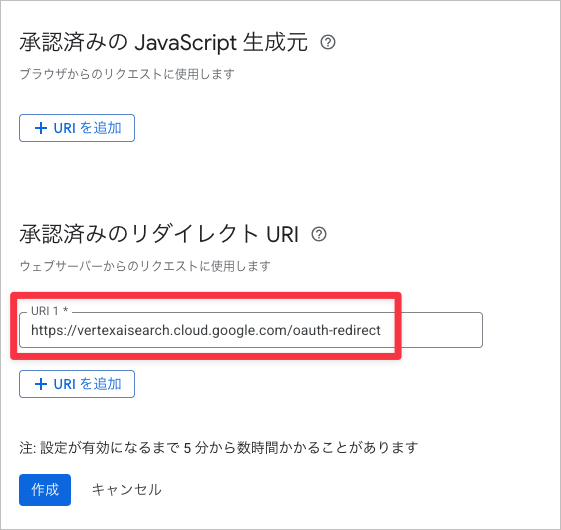The height and width of the screenshot is (530, 561).
Task: Open help icon beside 承認済みの JavaScript 生成元
Action: tap(328, 43)
